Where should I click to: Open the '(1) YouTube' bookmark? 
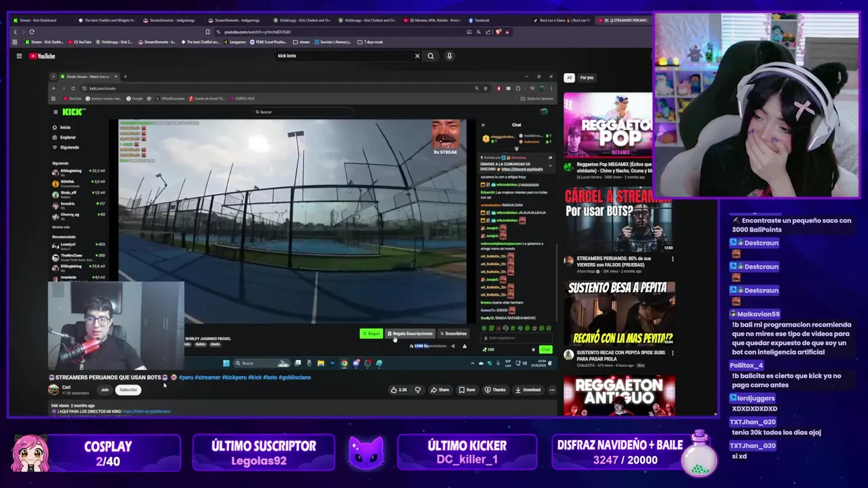tap(81, 42)
